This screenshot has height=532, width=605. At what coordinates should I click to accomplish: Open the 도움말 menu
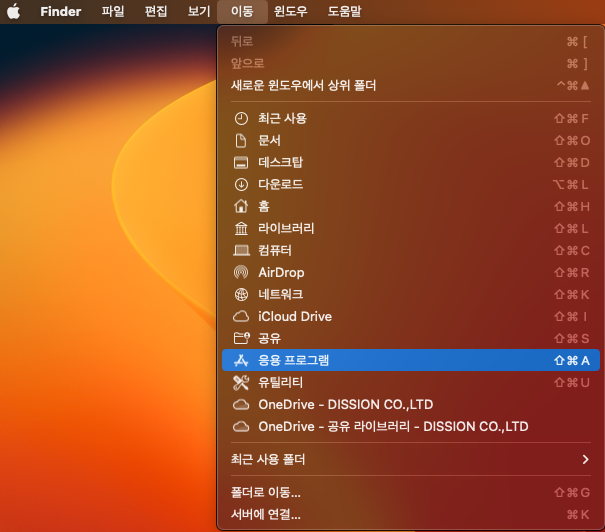(x=345, y=11)
